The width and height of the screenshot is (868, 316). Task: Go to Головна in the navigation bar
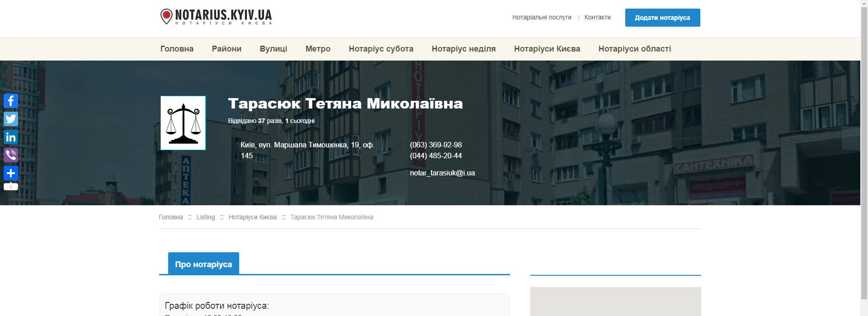point(177,49)
